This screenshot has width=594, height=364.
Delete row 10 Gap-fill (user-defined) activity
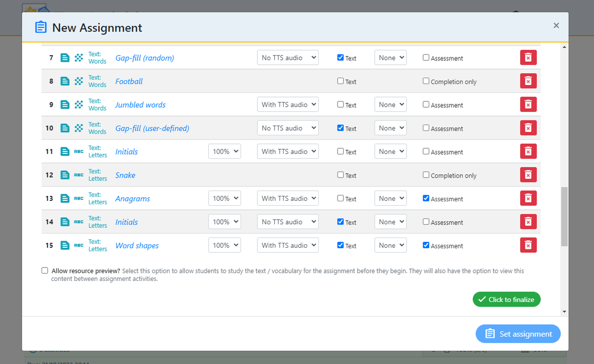pyautogui.click(x=528, y=128)
